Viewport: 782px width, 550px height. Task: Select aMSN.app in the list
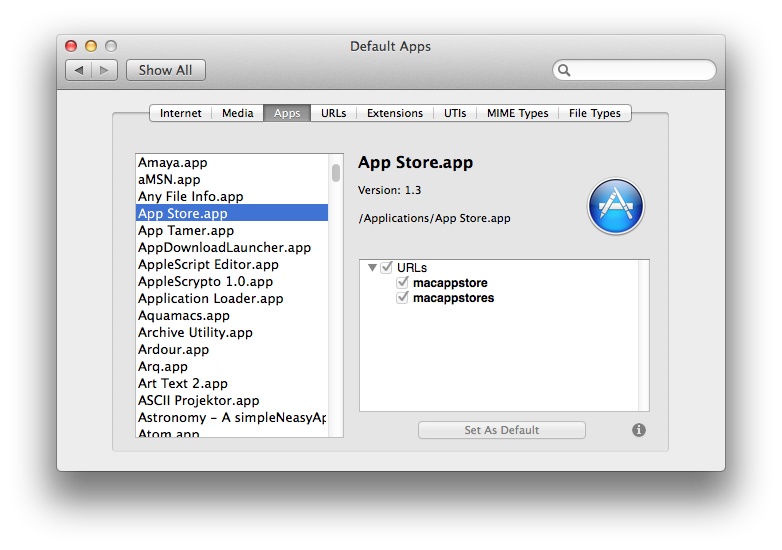point(232,180)
